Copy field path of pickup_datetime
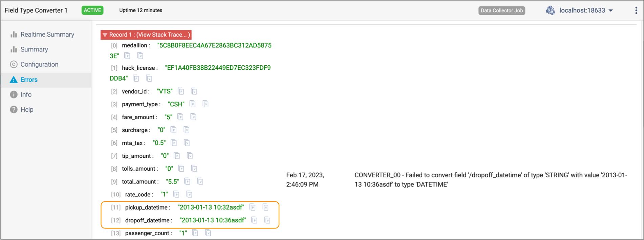The height and width of the screenshot is (240, 644). click(x=253, y=208)
